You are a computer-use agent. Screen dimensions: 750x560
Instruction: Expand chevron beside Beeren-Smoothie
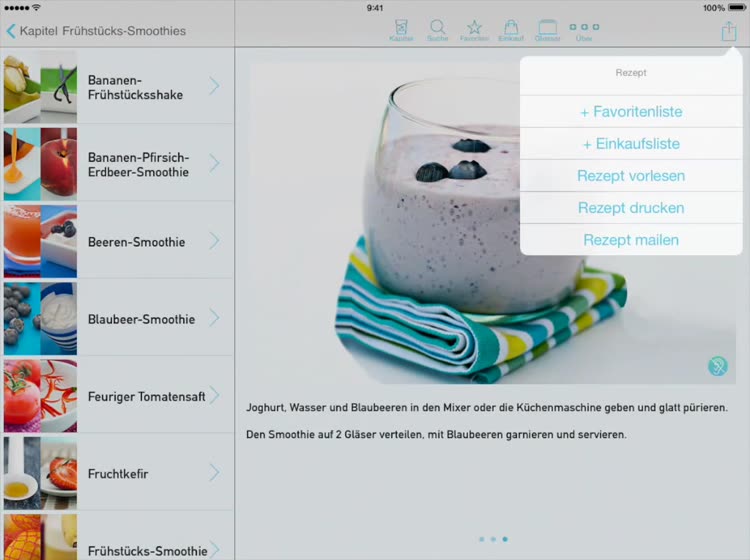click(214, 241)
